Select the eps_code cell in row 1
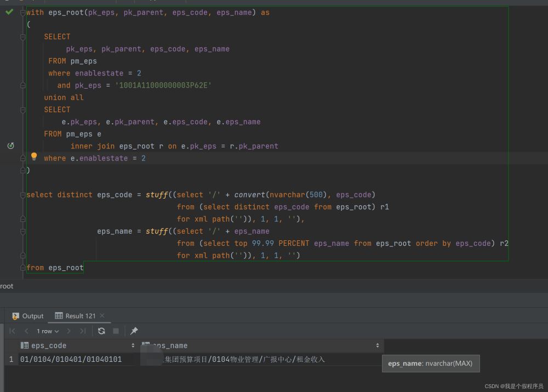The width and height of the screenshot is (548, 392). pos(71,360)
